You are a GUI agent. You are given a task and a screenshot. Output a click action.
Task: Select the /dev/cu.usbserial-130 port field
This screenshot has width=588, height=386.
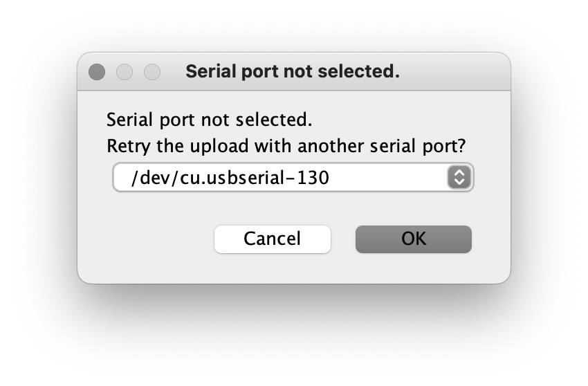(x=293, y=177)
